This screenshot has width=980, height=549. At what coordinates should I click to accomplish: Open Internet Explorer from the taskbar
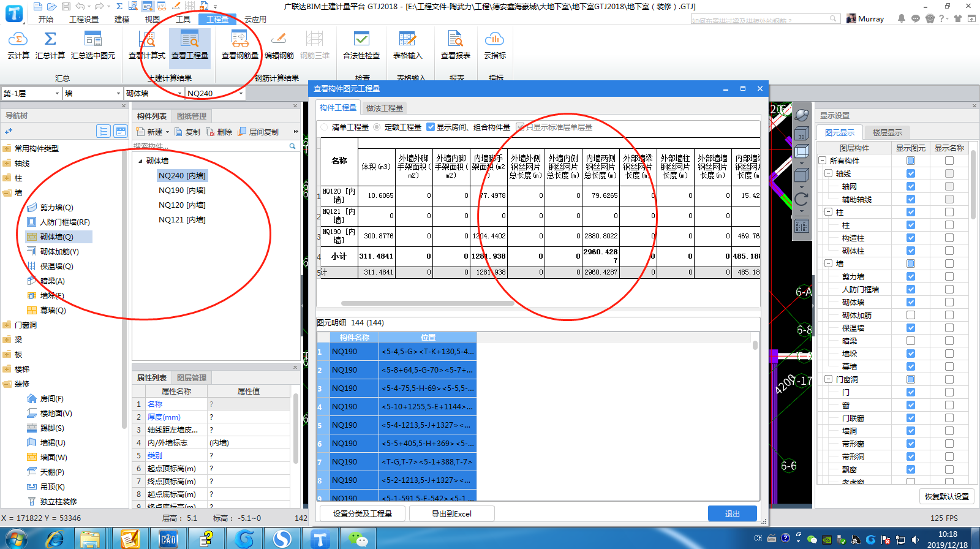point(55,539)
